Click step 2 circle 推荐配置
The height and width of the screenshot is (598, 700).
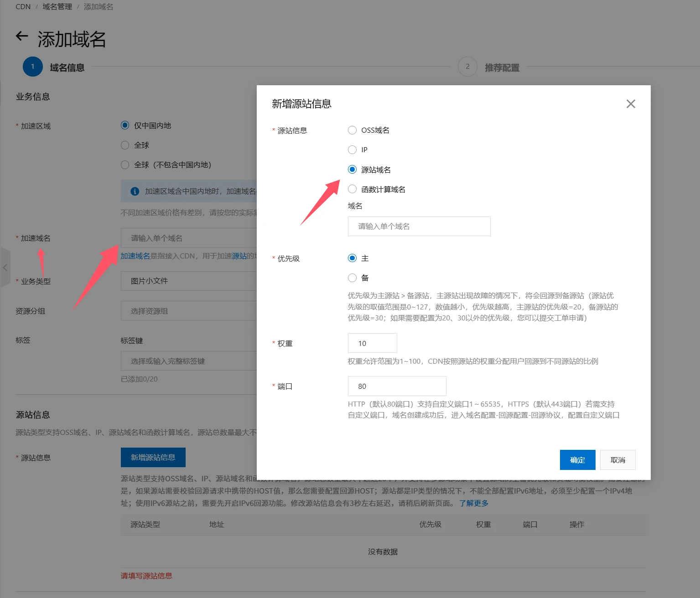click(x=467, y=67)
